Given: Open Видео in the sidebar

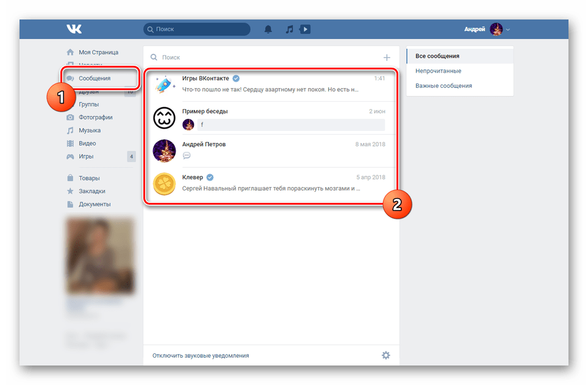Looking at the screenshot, I should pos(87,143).
